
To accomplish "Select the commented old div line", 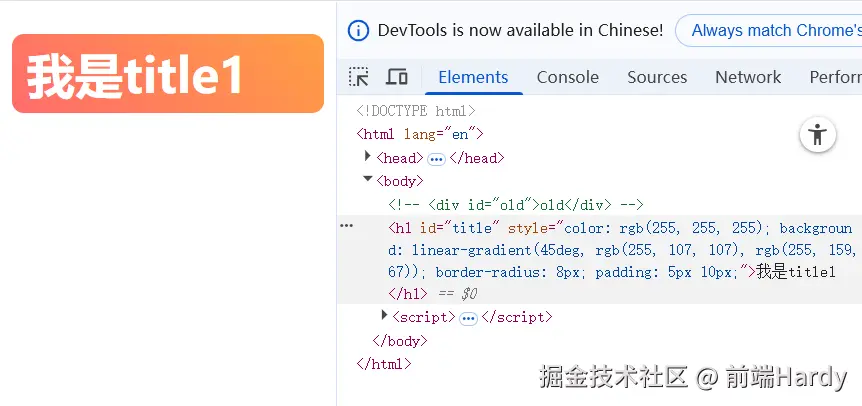I will (x=516, y=205).
